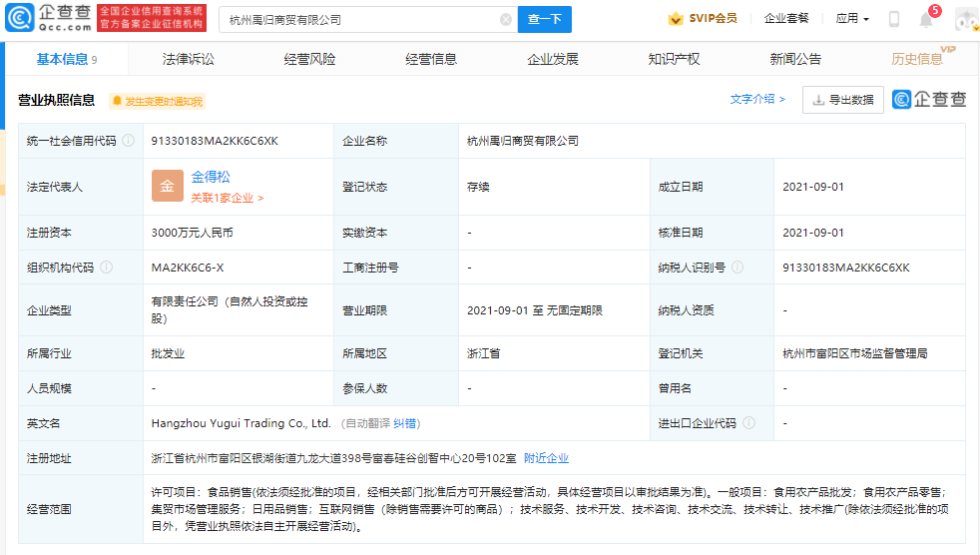980x555 pixels.
Task: Open notifications bell with 5 badge
Action: (x=926, y=19)
